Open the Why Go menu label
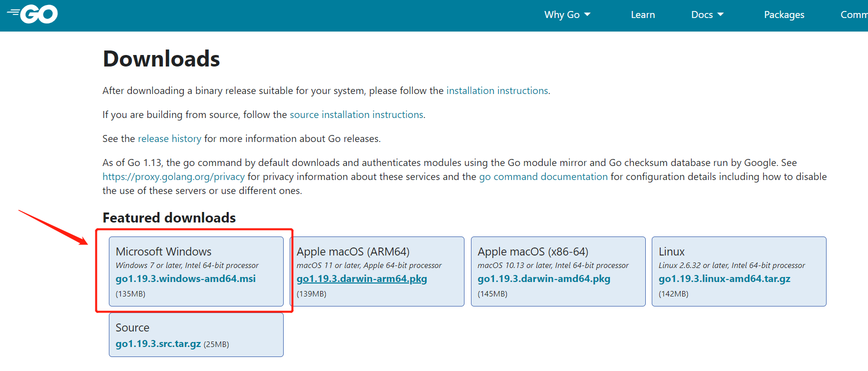 point(562,14)
